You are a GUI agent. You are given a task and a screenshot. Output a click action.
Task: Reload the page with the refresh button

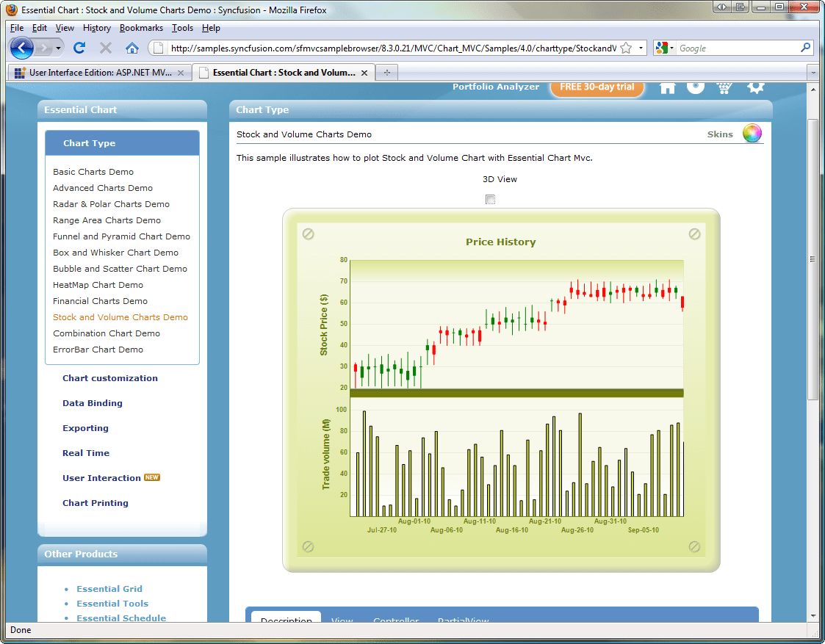point(79,48)
